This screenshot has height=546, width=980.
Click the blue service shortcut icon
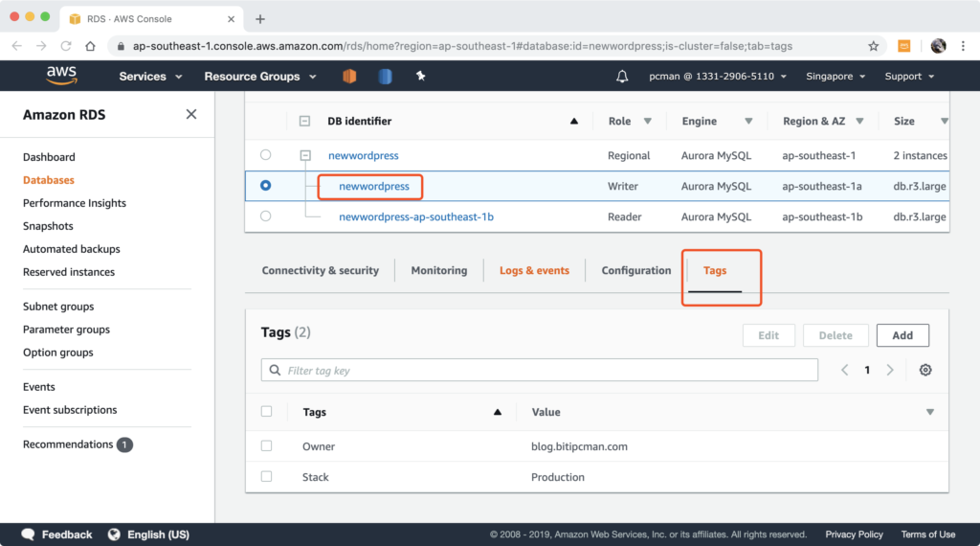pos(385,76)
